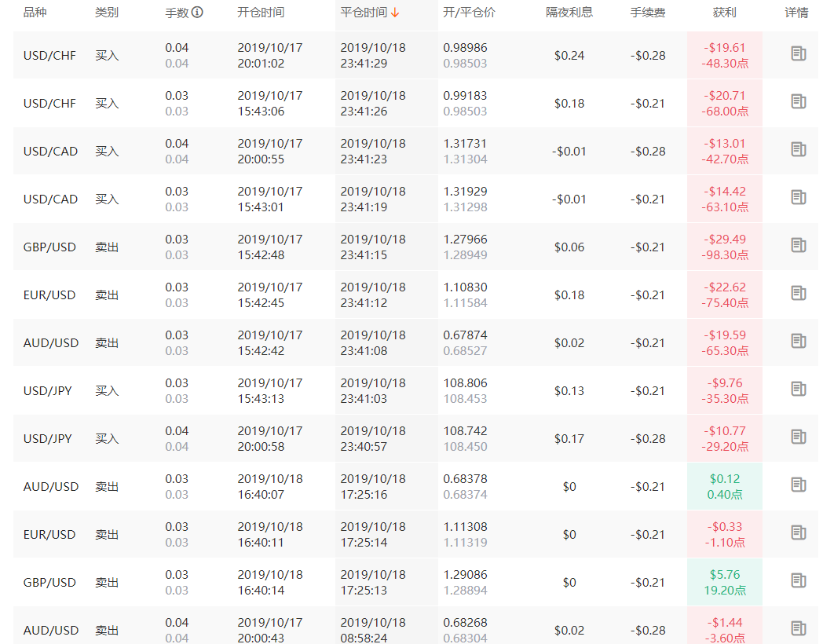Show details for USD/JPY trade losing $9.76

[799, 389]
